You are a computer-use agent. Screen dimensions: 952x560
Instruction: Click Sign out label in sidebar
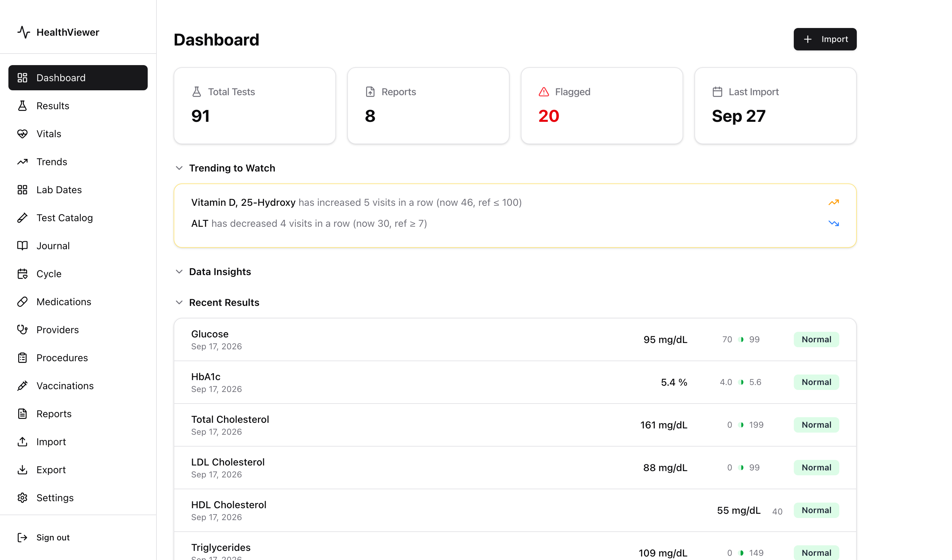coord(53,537)
